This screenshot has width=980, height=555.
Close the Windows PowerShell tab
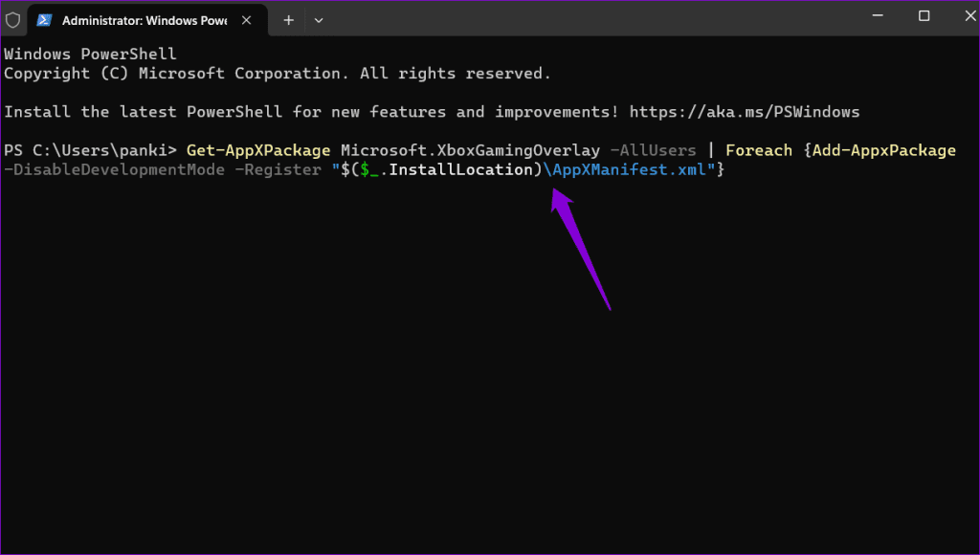coord(247,19)
